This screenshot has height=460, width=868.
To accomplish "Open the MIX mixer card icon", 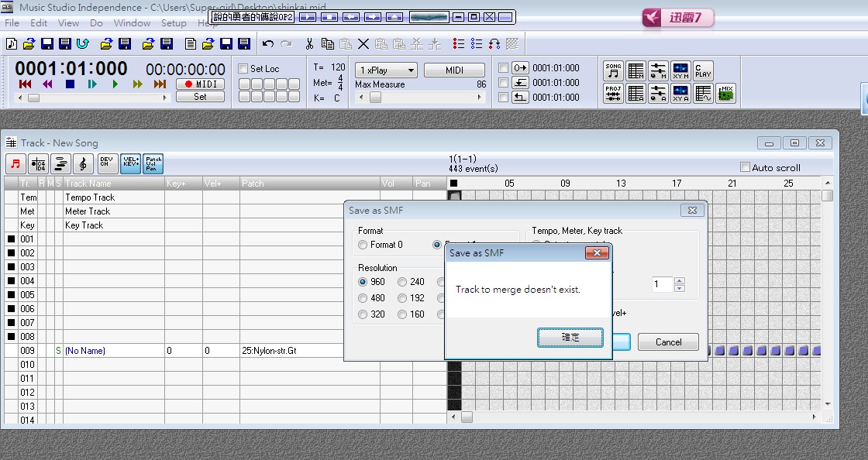I will [725, 94].
